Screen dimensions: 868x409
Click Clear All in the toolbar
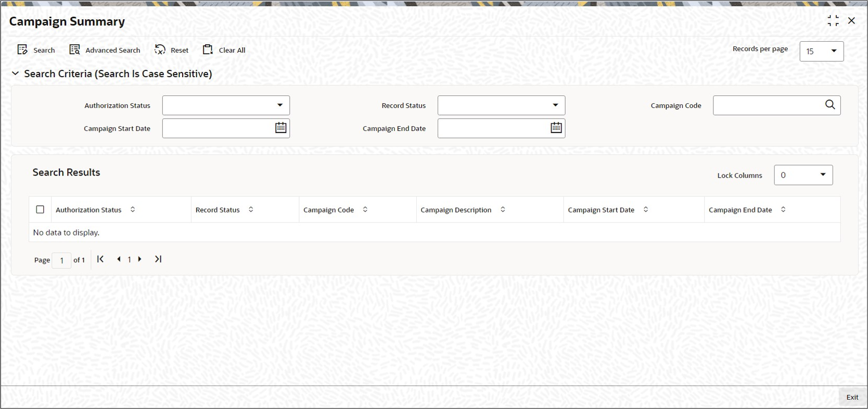224,50
